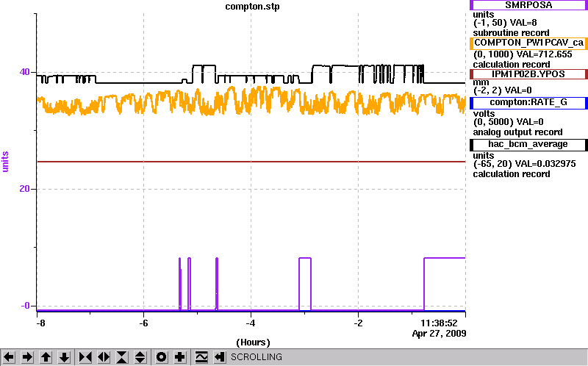The height and width of the screenshot is (366, 588).
Task: Click the -8 hours x-axis tick label
Action: [x=40, y=323]
